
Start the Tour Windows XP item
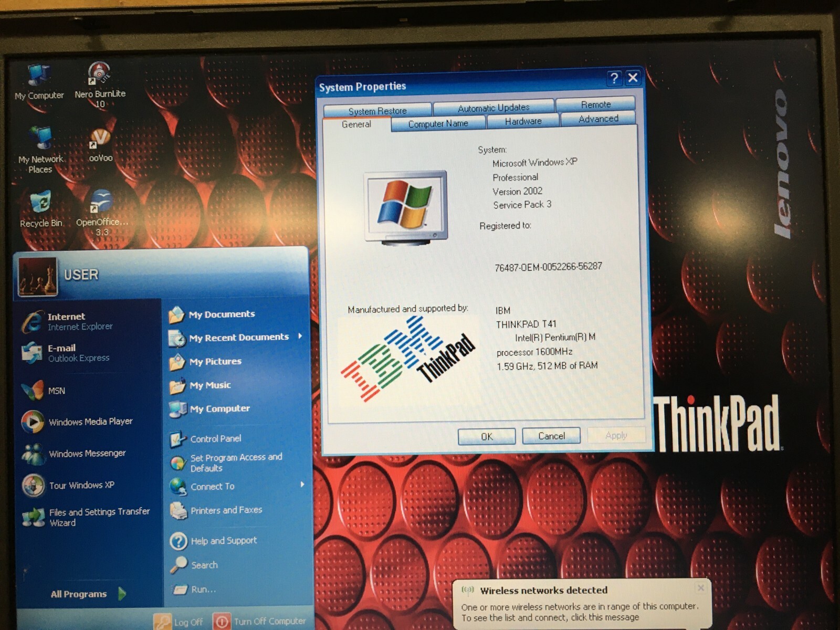tap(69, 485)
